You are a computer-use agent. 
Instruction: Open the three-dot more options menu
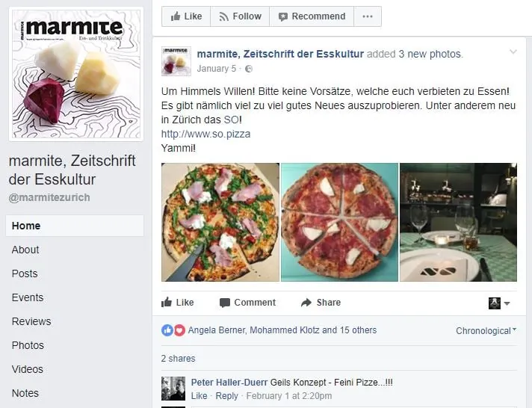(368, 16)
